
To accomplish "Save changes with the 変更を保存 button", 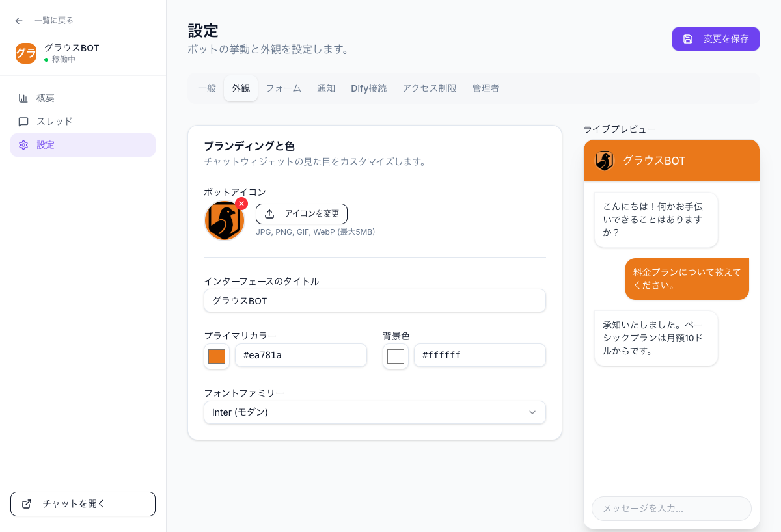I will (x=716, y=39).
